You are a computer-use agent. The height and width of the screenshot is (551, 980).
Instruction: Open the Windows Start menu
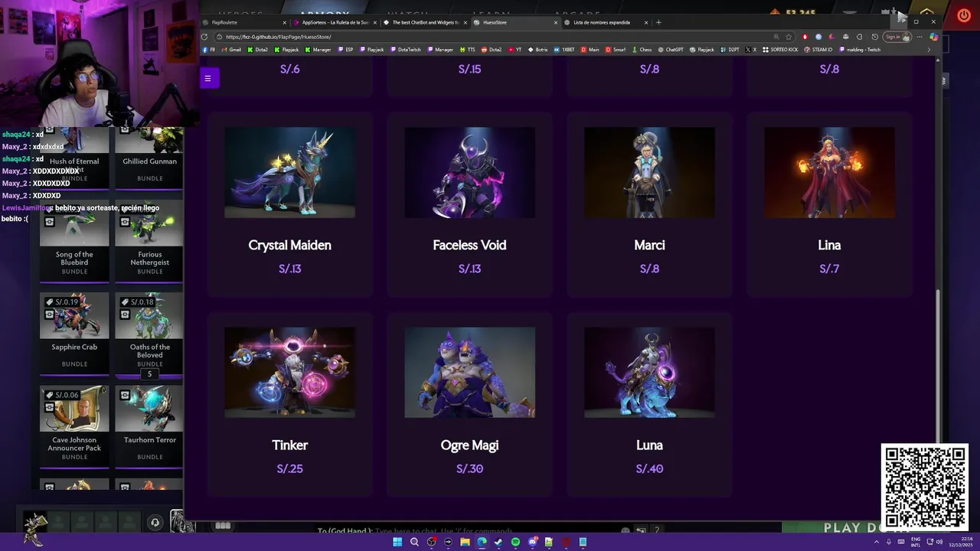(x=397, y=542)
